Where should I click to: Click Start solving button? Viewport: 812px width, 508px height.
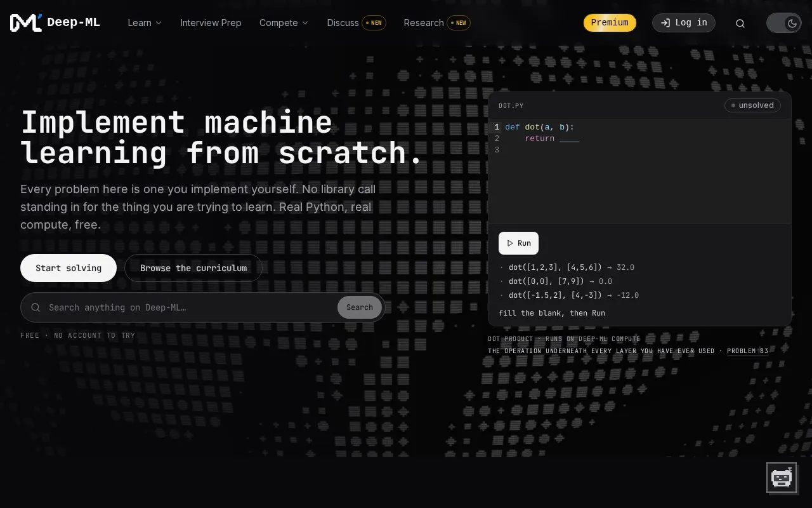pos(69,268)
